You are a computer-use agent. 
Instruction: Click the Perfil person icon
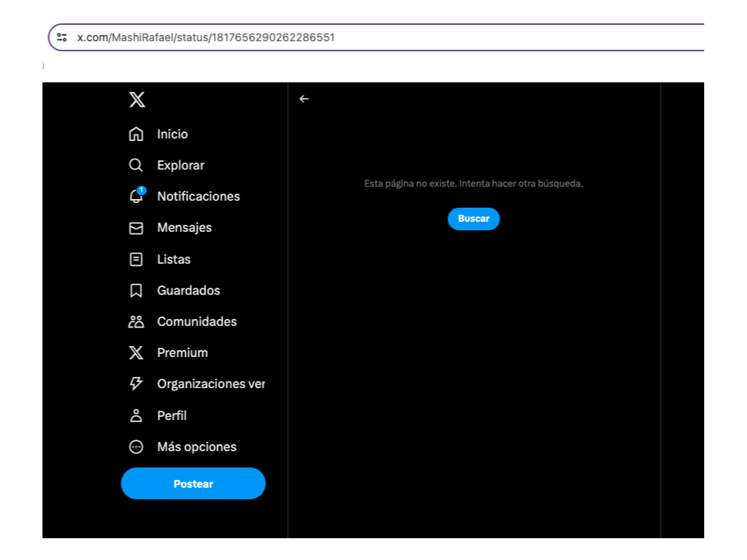click(136, 415)
